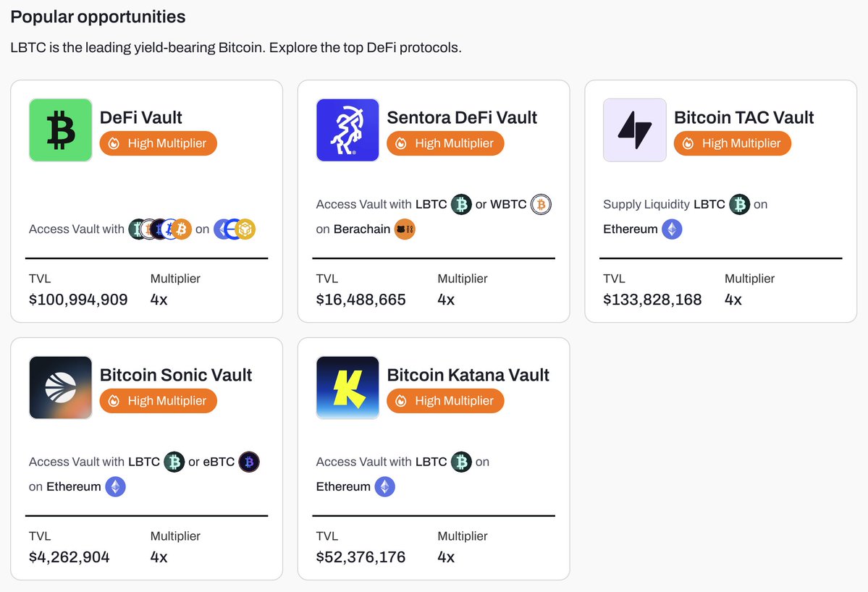Click the 4x multiplier in Bitcoin TAC card
The width and height of the screenshot is (868, 592).
[733, 300]
